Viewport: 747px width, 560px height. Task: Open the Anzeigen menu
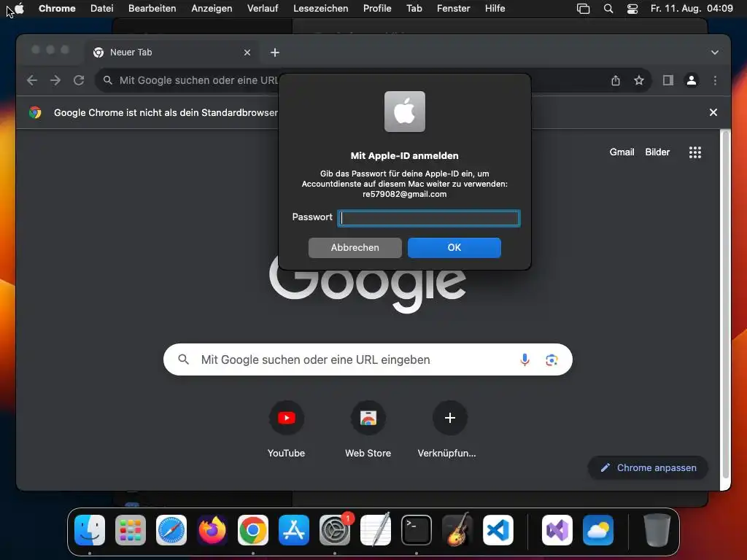212,9
